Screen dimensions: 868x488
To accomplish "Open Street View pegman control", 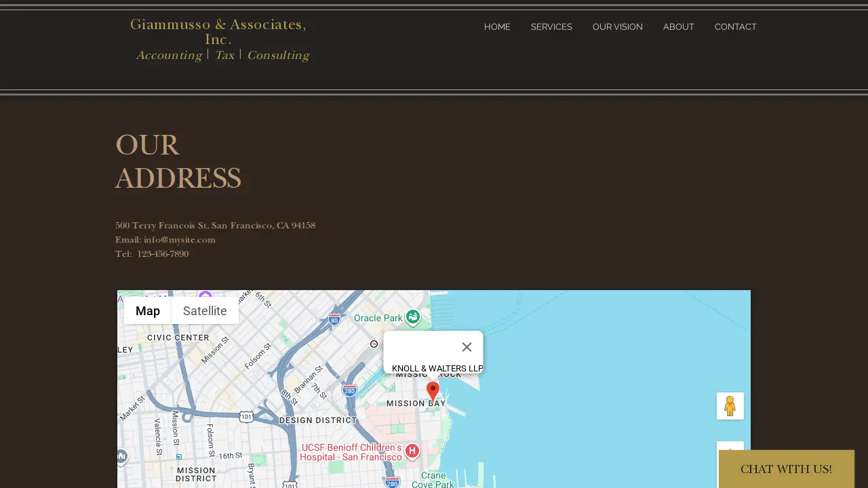I will click(x=730, y=406).
